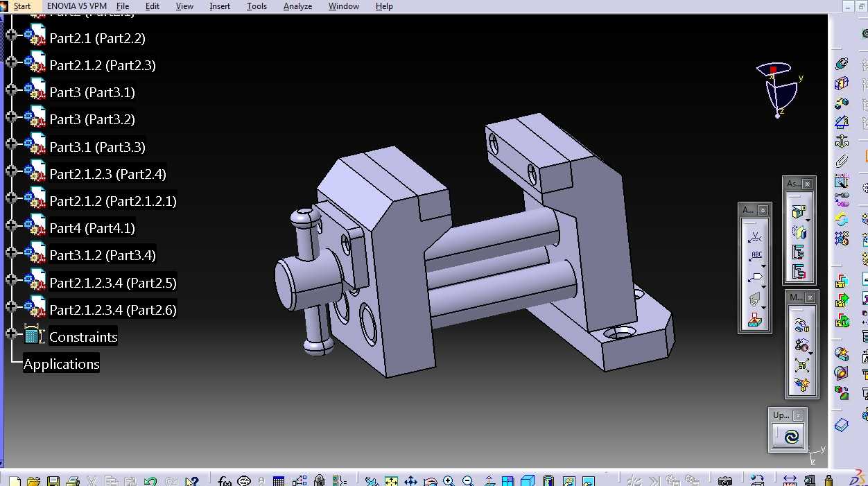868x486 pixels.
Task: Click the Measure Inertia weight icon
Action: [828, 480]
